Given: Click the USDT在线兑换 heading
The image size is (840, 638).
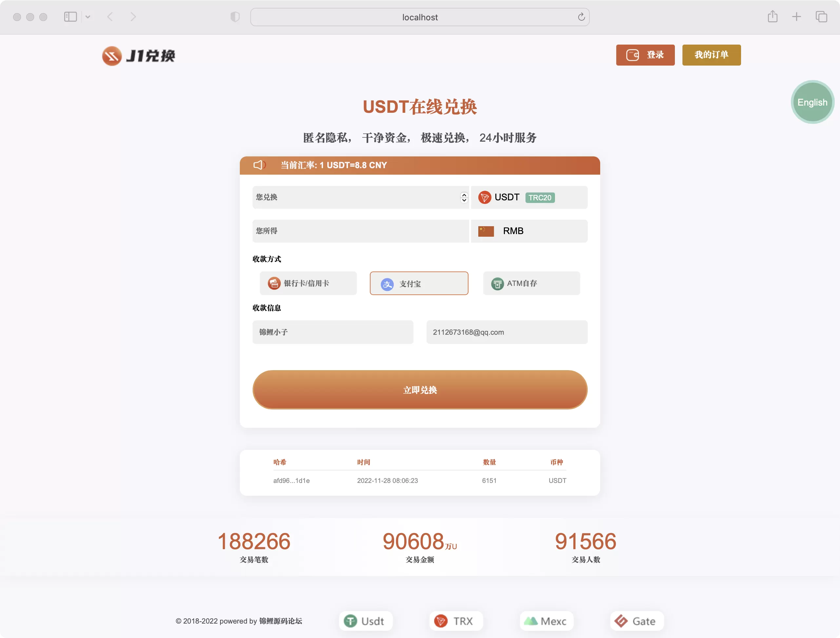Looking at the screenshot, I should click(420, 107).
